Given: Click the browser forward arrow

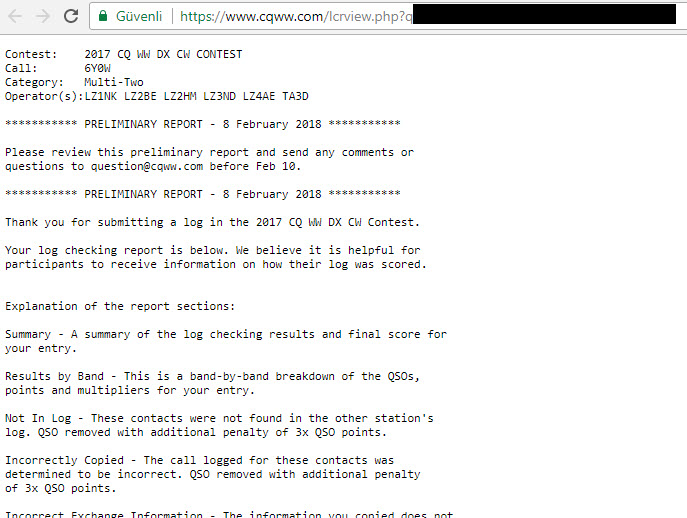Looking at the screenshot, I should [x=42, y=16].
